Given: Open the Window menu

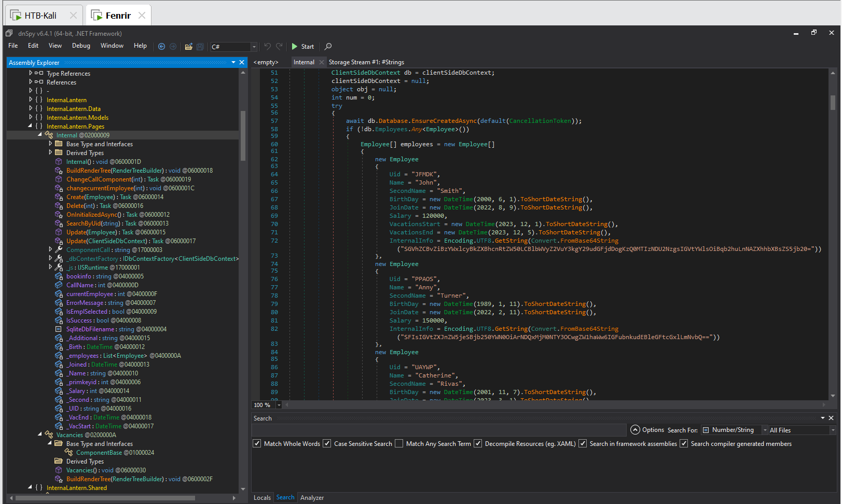Looking at the screenshot, I should click(x=112, y=46).
